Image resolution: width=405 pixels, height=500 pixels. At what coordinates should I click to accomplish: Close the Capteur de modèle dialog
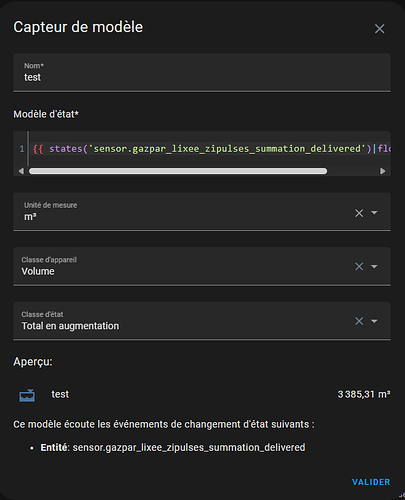379,29
